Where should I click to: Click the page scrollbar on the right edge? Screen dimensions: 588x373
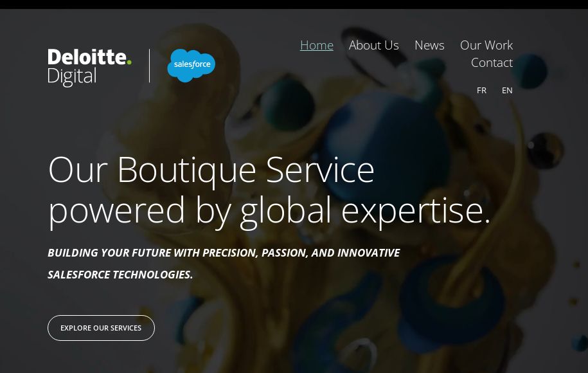click(584, 186)
